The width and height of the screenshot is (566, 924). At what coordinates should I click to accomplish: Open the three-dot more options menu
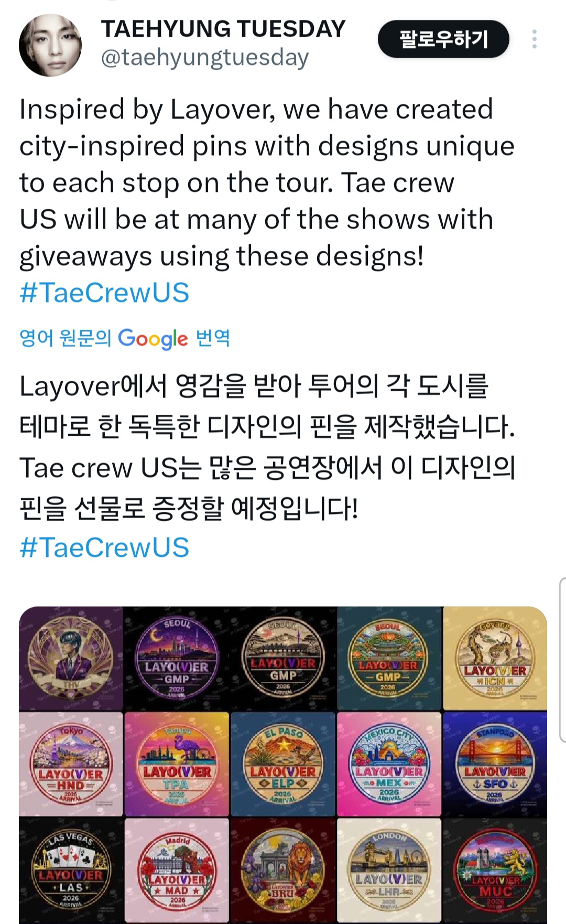click(x=534, y=39)
